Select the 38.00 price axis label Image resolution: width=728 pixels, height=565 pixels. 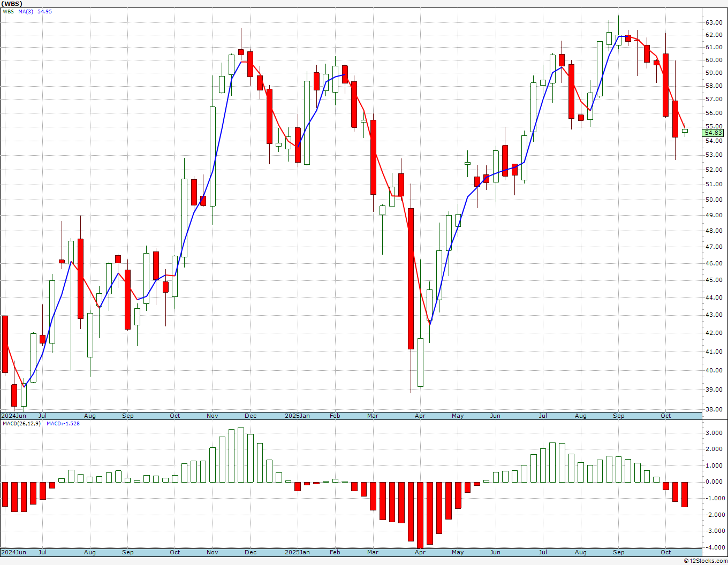pos(714,409)
